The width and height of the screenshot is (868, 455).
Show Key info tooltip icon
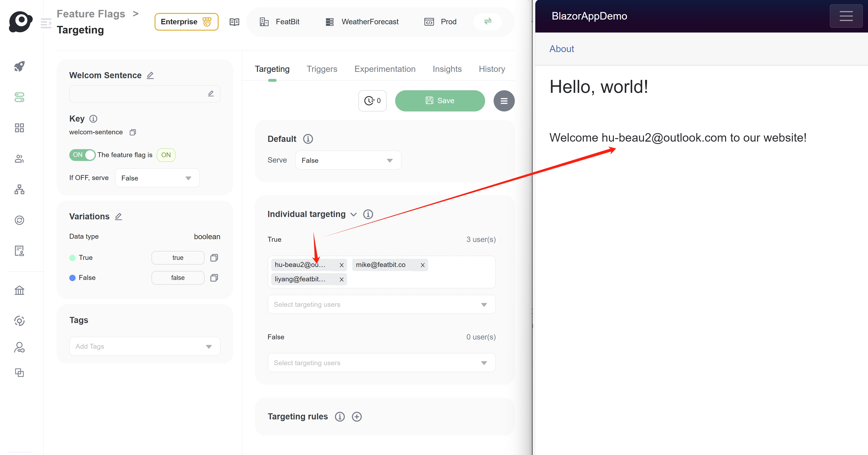(93, 119)
